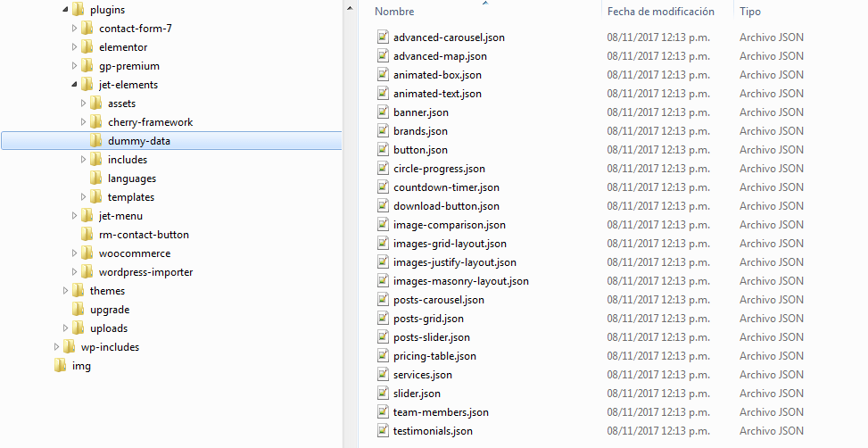Click the JSON file icon for slider.json
The height and width of the screenshot is (448, 868).
pos(383,394)
